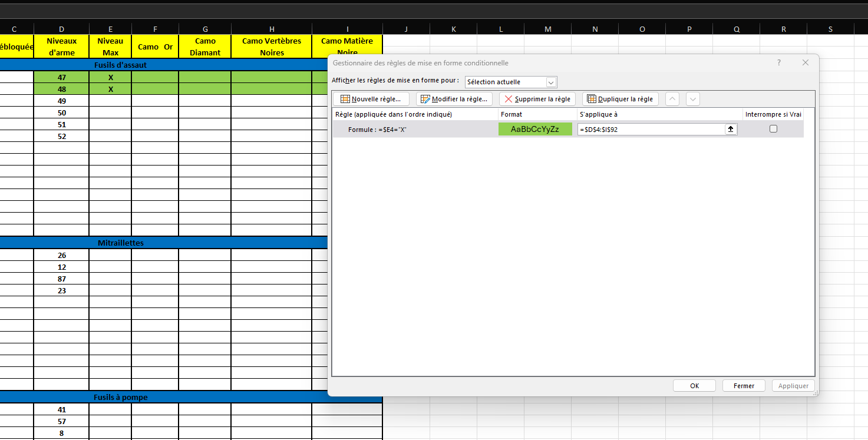Click the Nouvelle règle button
The width and height of the screenshot is (868, 440).
click(371, 99)
